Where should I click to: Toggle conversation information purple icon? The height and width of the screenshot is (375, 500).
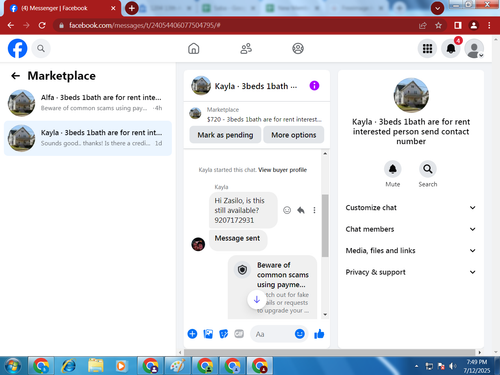click(x=314, y=86)
